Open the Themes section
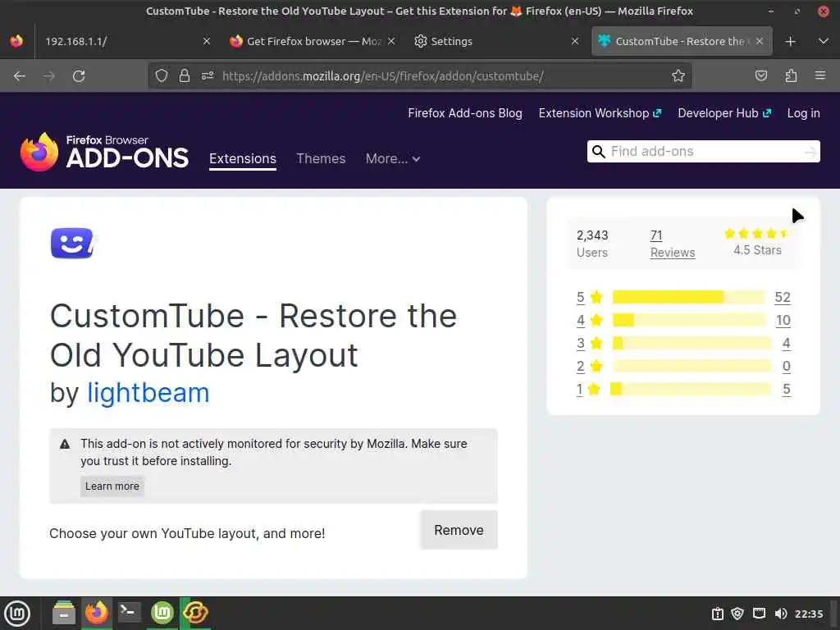The height and width of the screenshot is (630, 840). [x=321, y=158]
